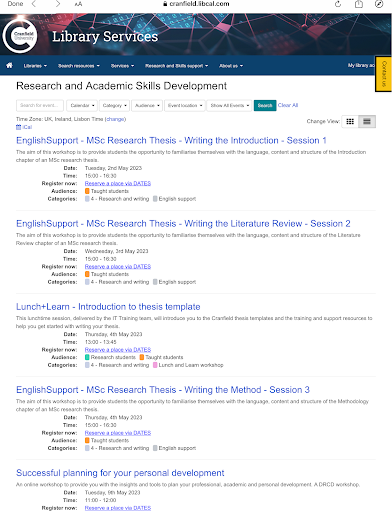The height and width of the screenshot is (512, 392).
Task: Tap the browser back arrow
Action: point(34,4)
